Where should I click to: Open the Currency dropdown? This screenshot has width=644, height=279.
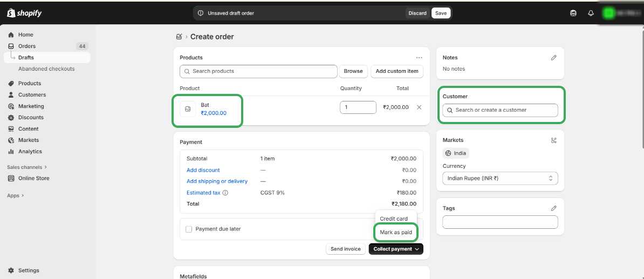[500, 178]
